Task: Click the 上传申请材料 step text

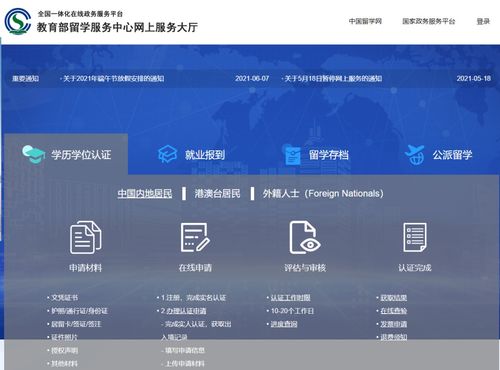Action: coord(185,363)
